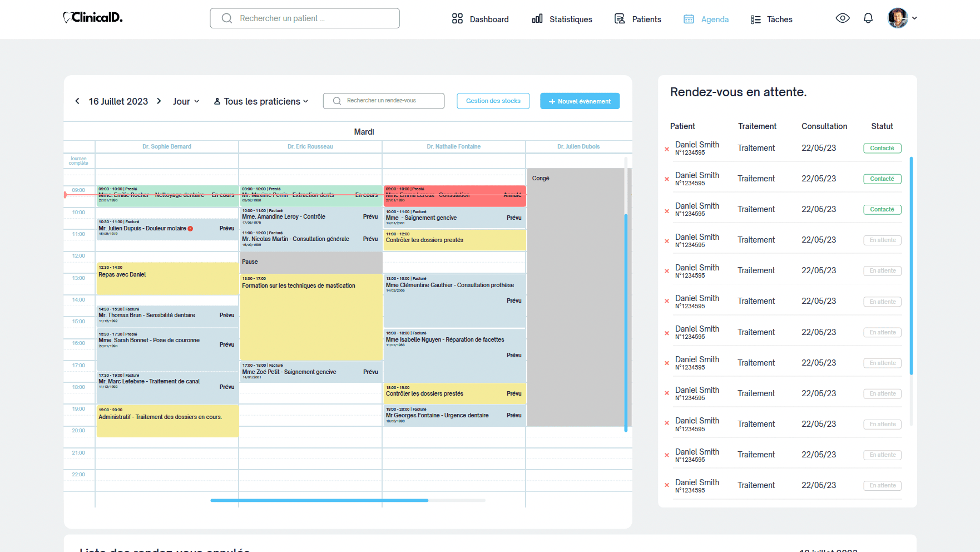Go to next day arrow
This screenshot has height=552, width=980.
tap(159, 101)
